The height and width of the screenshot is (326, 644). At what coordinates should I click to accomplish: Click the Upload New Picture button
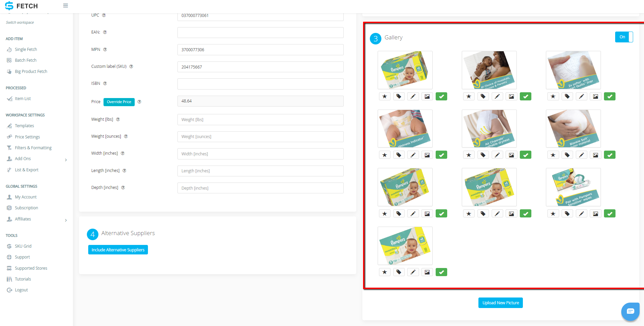tap(500, 303)
